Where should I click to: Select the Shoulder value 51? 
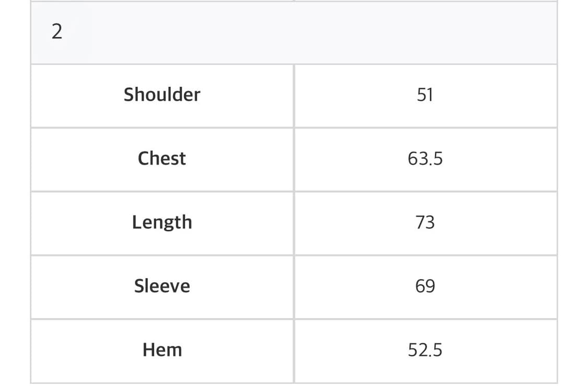coord(425,95)
